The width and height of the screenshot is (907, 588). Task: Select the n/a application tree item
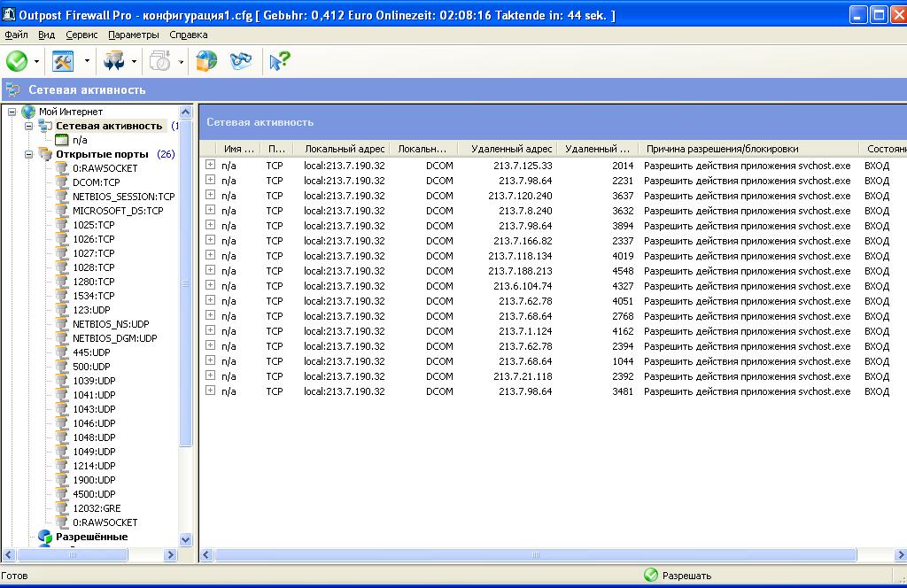coord(80,140)
